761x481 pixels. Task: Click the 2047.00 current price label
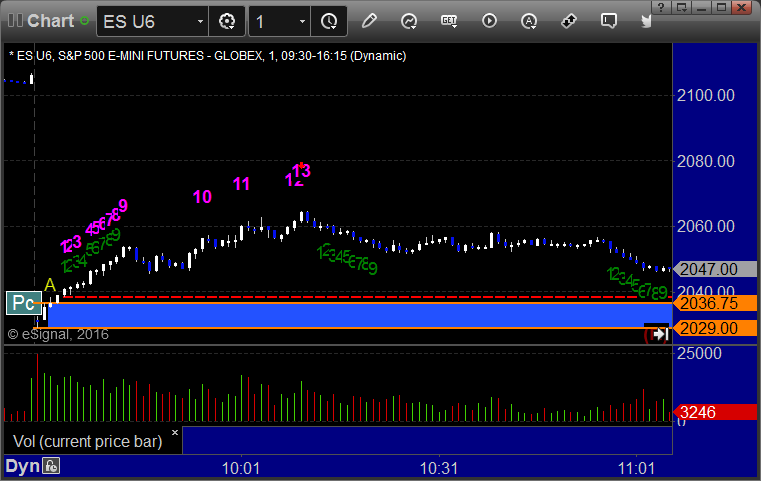(715, 269)
